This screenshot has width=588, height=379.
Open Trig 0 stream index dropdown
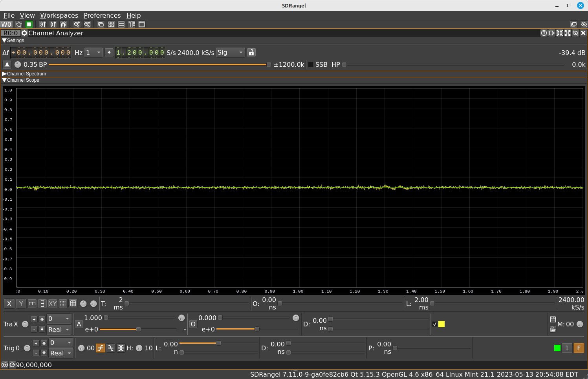pyautogui.click(x=61, y=342)
